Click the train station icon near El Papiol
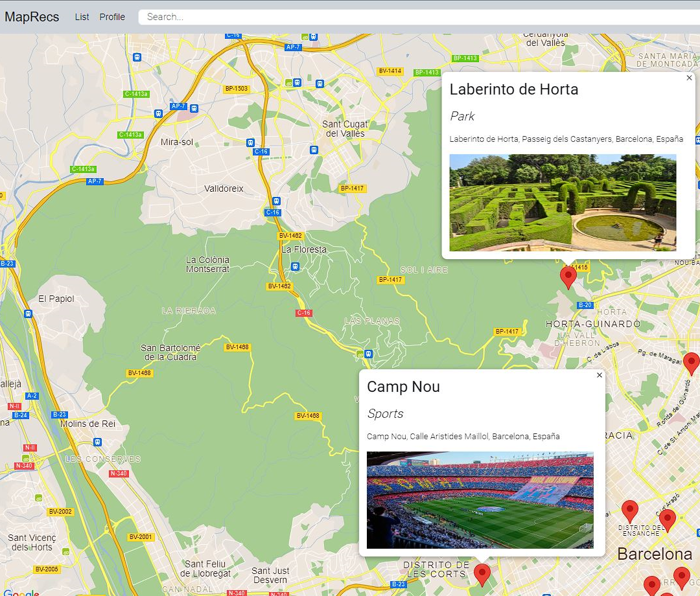700x596 pixels. 28,314
